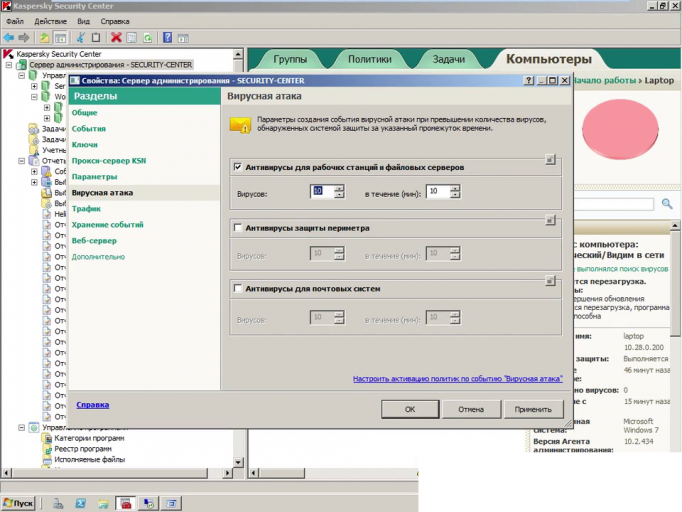Select Категории программ tree item
The width and height of the screenshot is (682, 512).
point(89,438)
